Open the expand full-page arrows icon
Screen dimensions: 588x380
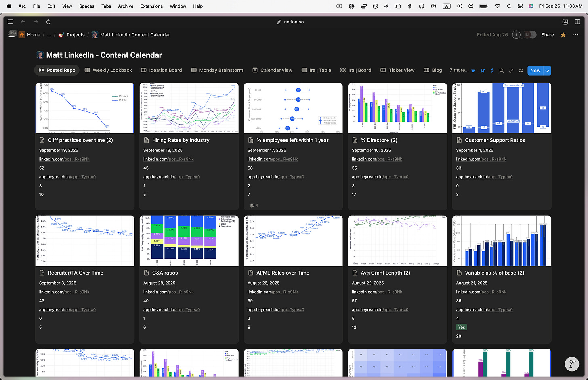click(511, 70)
